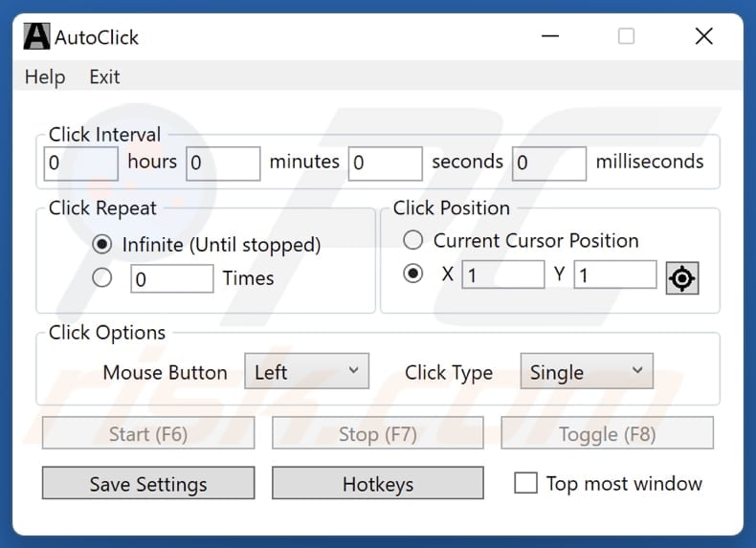Click the Click Position group label
The image size is (756, 548).
click(452, 208)
